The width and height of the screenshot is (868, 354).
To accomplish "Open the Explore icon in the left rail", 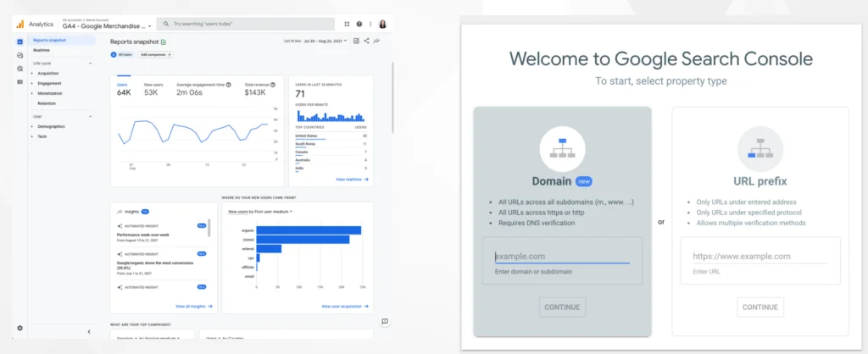I will pyautogui.click(x=20, y=55).
